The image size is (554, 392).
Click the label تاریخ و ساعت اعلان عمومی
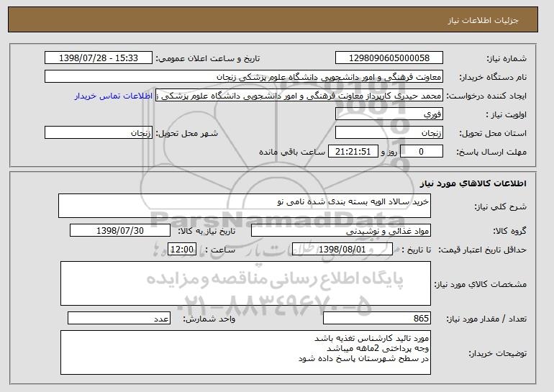pos(208,58)
